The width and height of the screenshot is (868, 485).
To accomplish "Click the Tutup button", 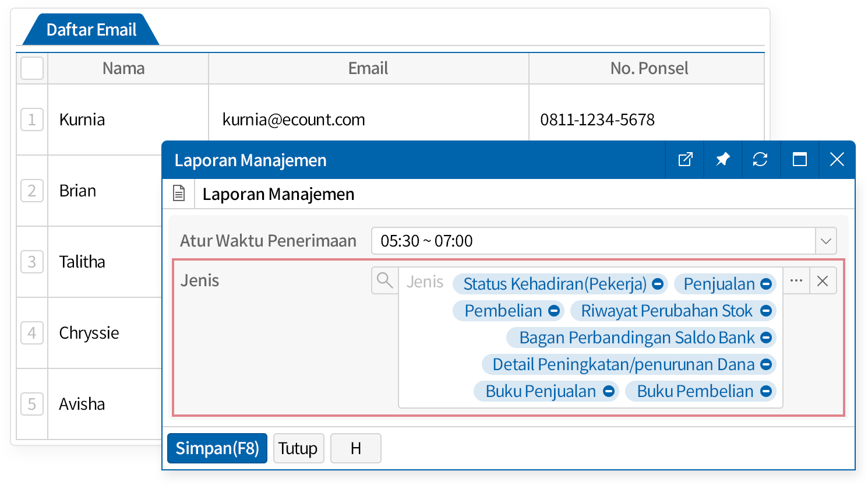I will 298,448.
